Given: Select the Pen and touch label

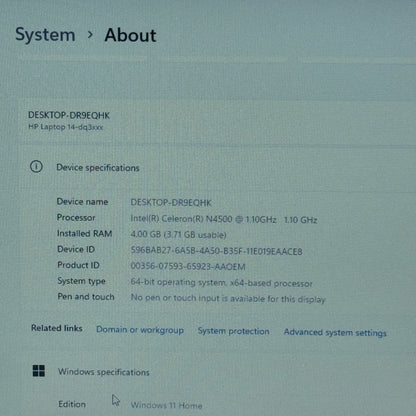Looking at the screenshot, I should (86, 297).
